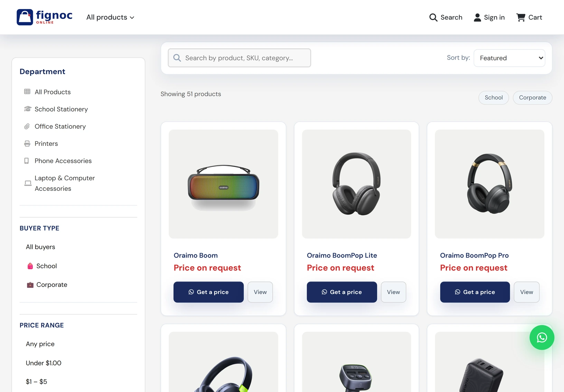Screen dimensions: 564x392
Task: Select the Phone Accessories department icon
Action: pyautogui.click(x=27, y=161)
